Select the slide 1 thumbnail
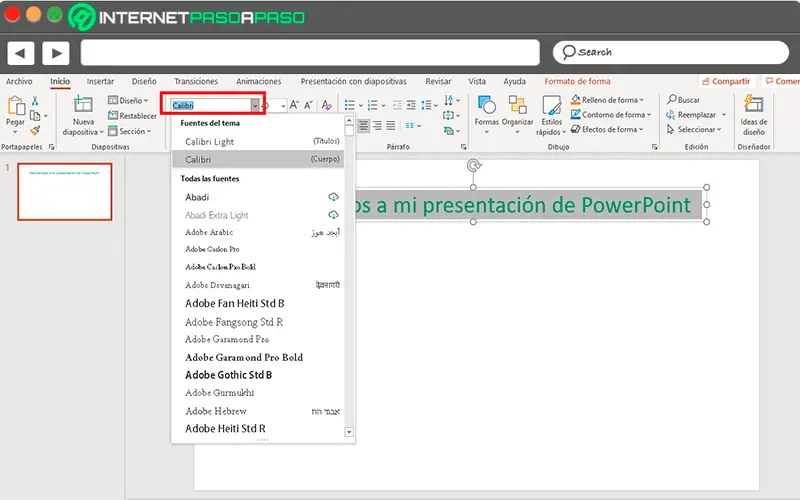800x500 pixels. [66, 191]
